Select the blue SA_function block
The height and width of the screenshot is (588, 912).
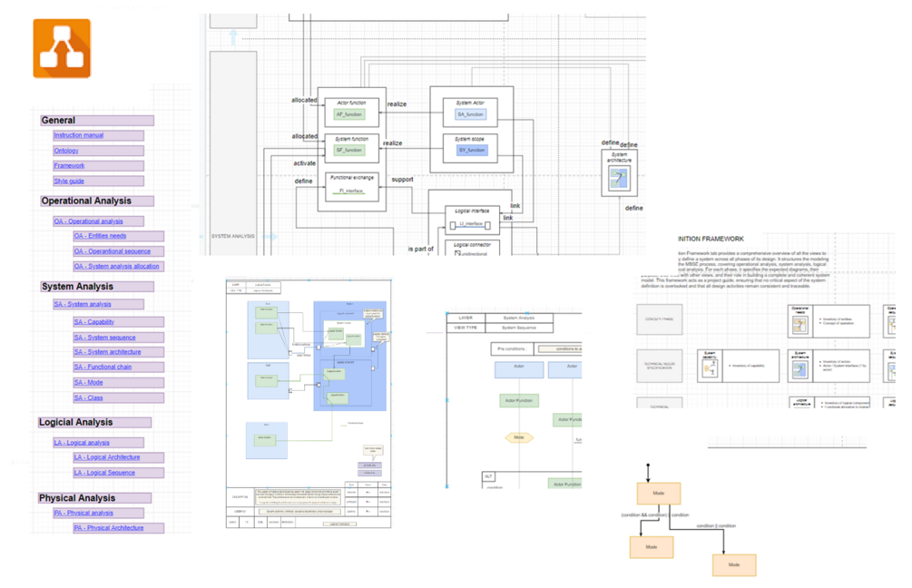(x=470, y=114)
